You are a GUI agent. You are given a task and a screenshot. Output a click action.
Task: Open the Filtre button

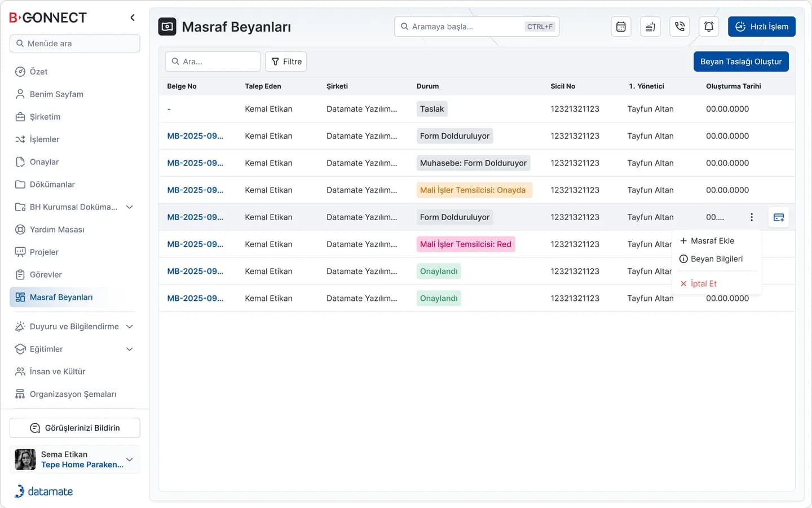286,62
